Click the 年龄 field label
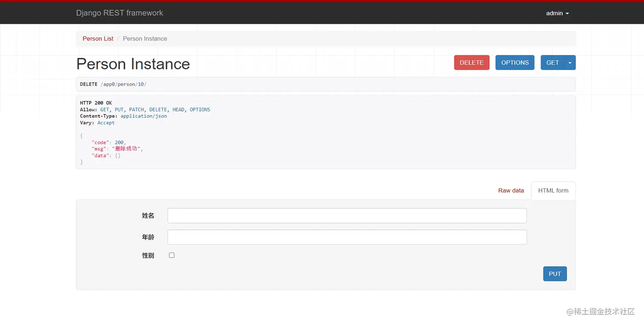644x325 pixels. click(148, 237)
